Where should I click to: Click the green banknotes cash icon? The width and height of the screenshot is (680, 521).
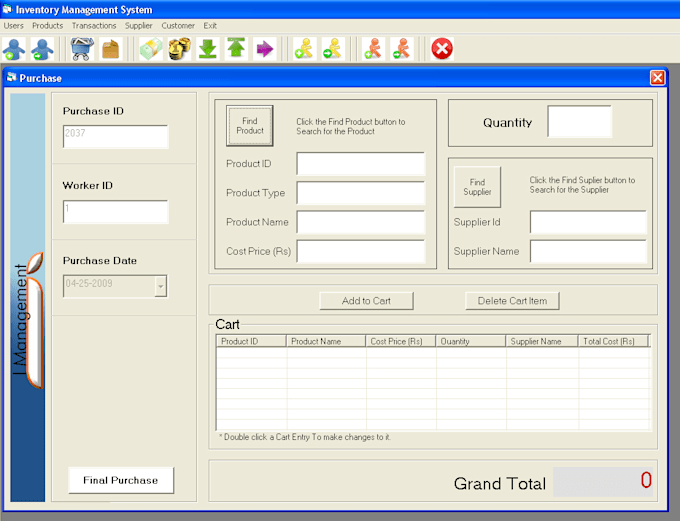[x=151, y=49]
